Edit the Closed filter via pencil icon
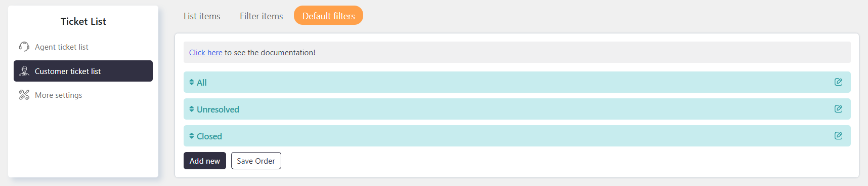Image resolution: width=868 pixels, height=186 pixels. (x=838, y=136)
